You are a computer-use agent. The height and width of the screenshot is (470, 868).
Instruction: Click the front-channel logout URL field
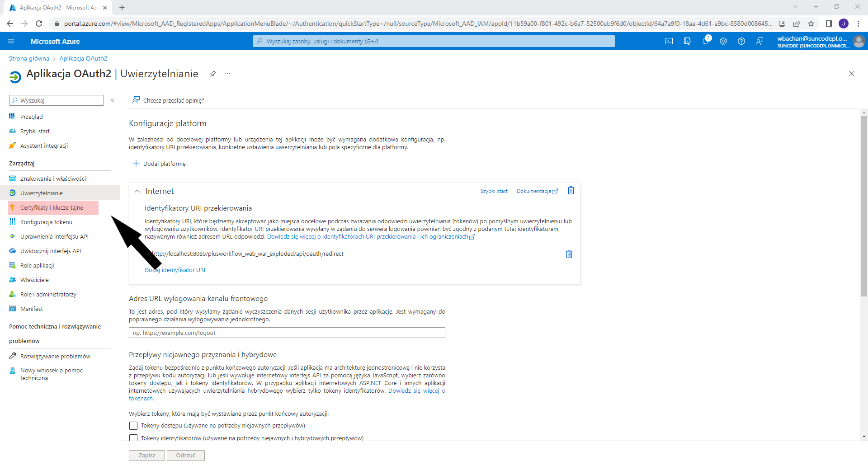tap(287, 333)
